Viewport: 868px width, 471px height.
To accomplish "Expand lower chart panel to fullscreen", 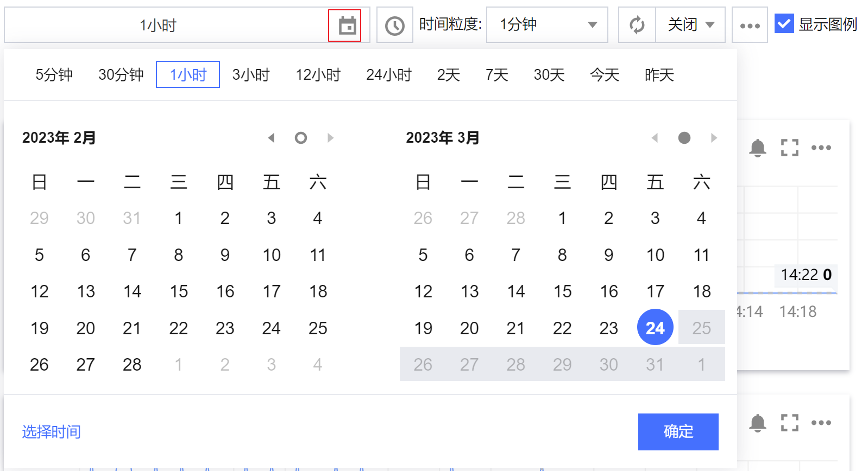I will pos(790,423).
